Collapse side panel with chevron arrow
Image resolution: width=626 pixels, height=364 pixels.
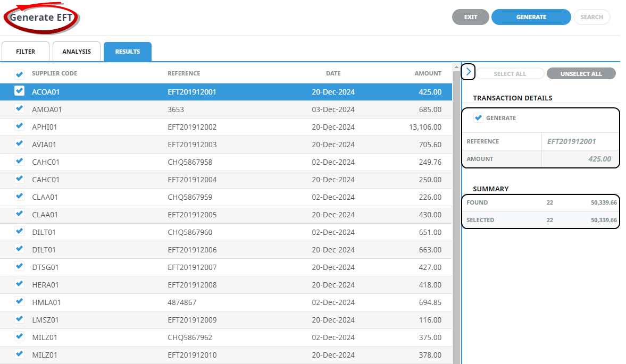click(x=468, y=71)
